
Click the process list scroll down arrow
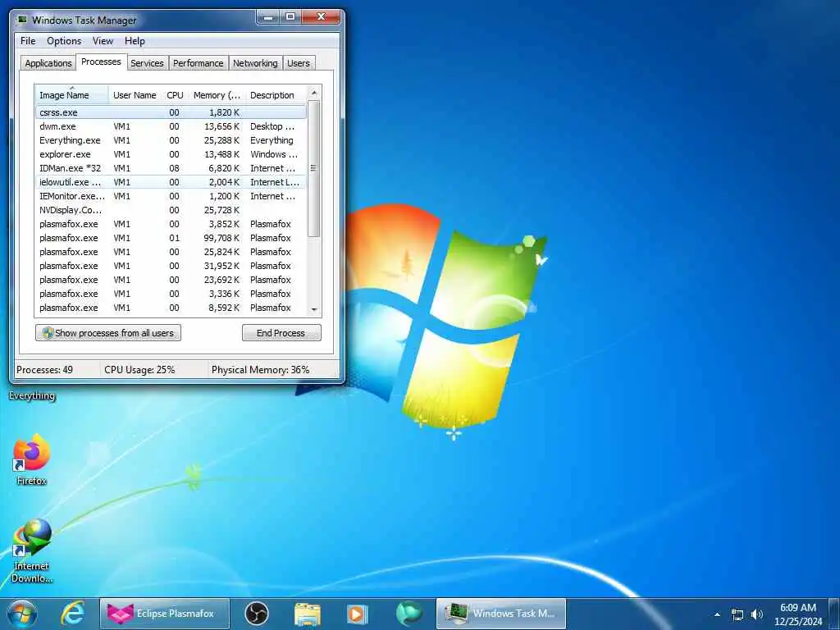tap(314, 309)
